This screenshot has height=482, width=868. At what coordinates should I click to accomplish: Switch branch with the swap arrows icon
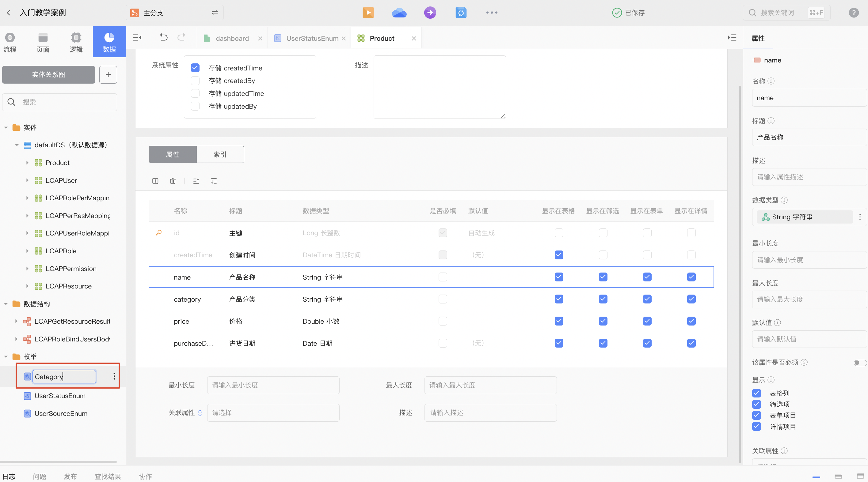point(215,13)
